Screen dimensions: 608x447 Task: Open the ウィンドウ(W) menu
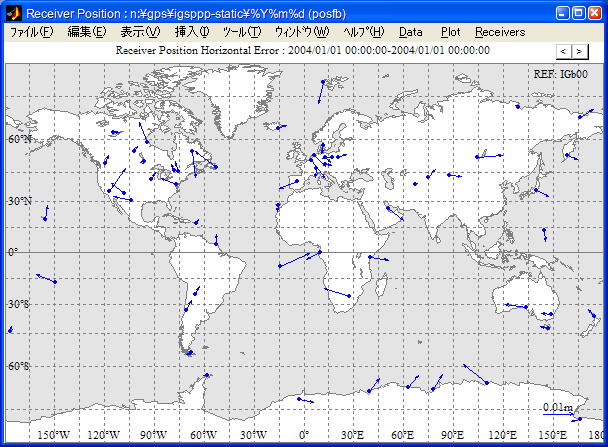(x=301, y=32)
